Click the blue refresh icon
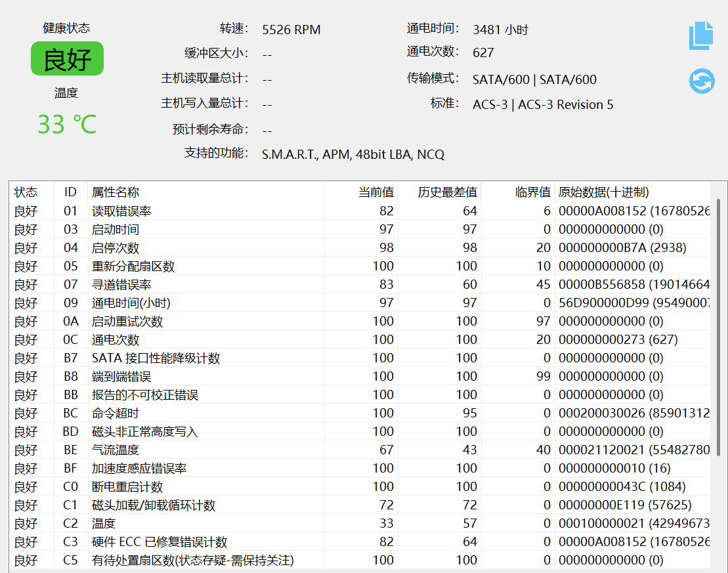This screenshot has height=573, width=728. 701,81
